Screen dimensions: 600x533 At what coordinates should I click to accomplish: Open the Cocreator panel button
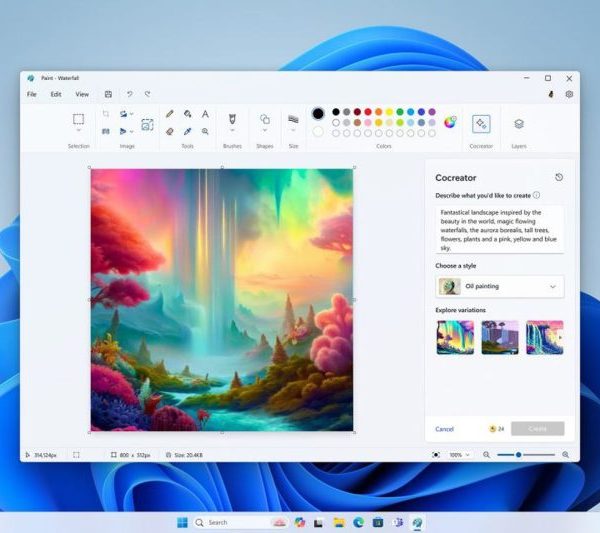[x=481, y=124]
